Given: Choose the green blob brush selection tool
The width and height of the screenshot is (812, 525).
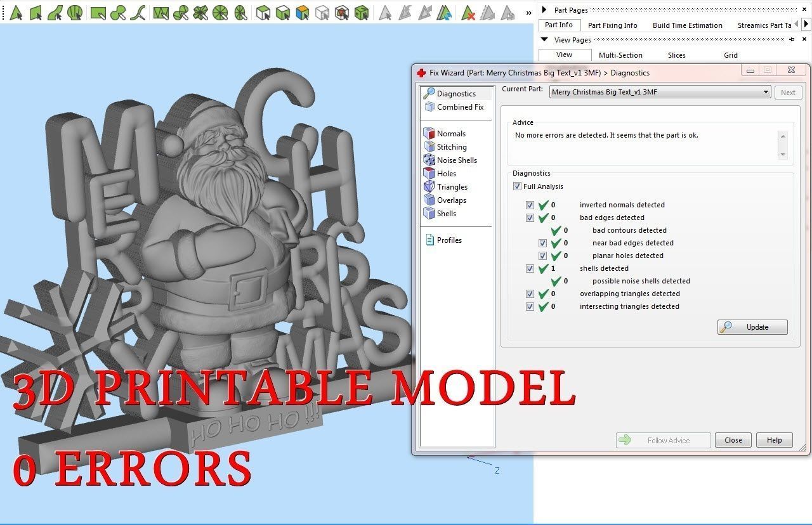Looking at the screenshot, I should tap(117, 12).
